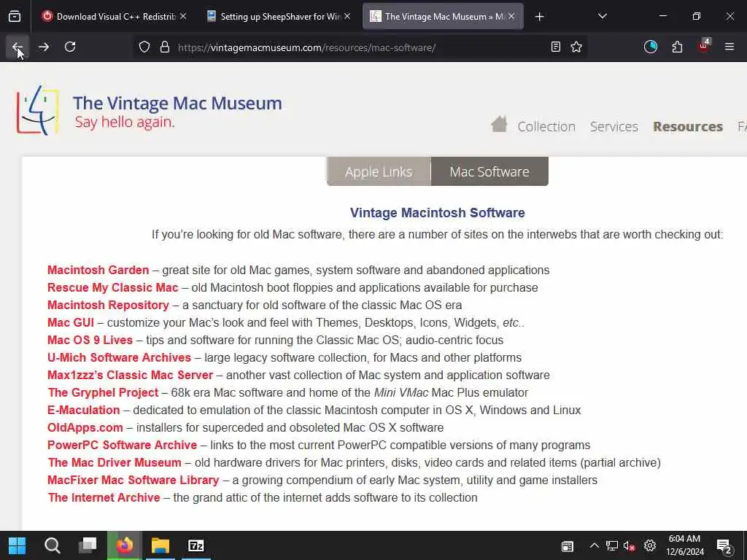Open the tracking protection shield icon
This screenshot has height=560, width=747.
click(x=144, y=47)
